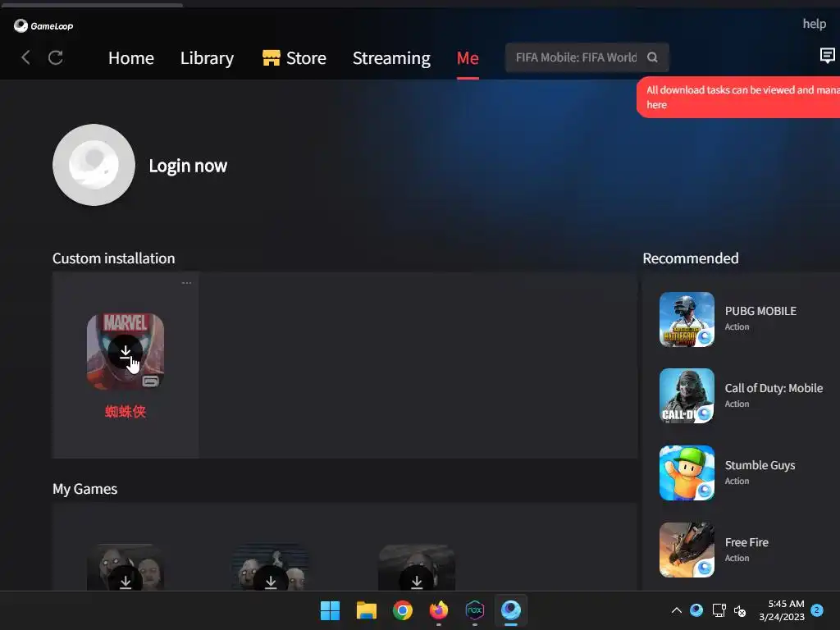Select the Me tab

click(x=468, y=58)
